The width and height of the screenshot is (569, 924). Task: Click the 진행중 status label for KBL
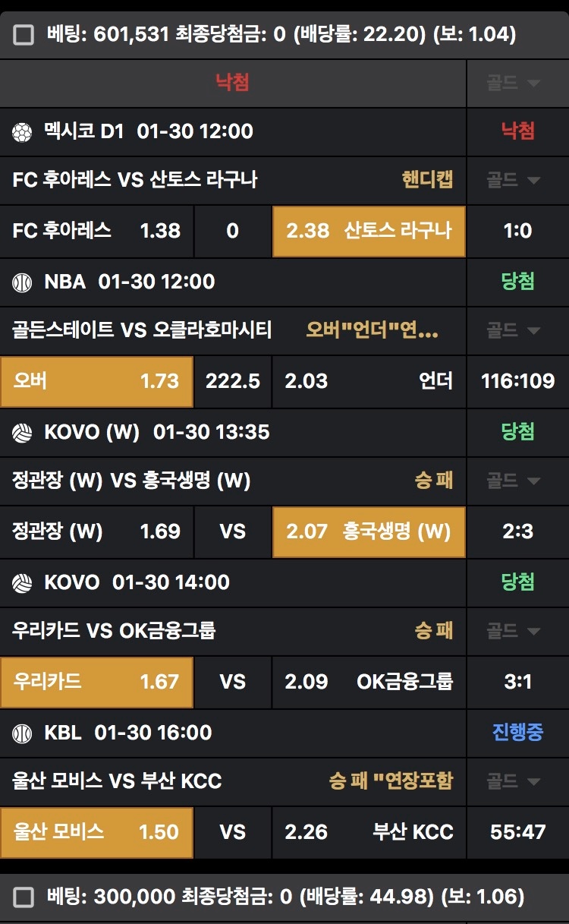[517, 733]
